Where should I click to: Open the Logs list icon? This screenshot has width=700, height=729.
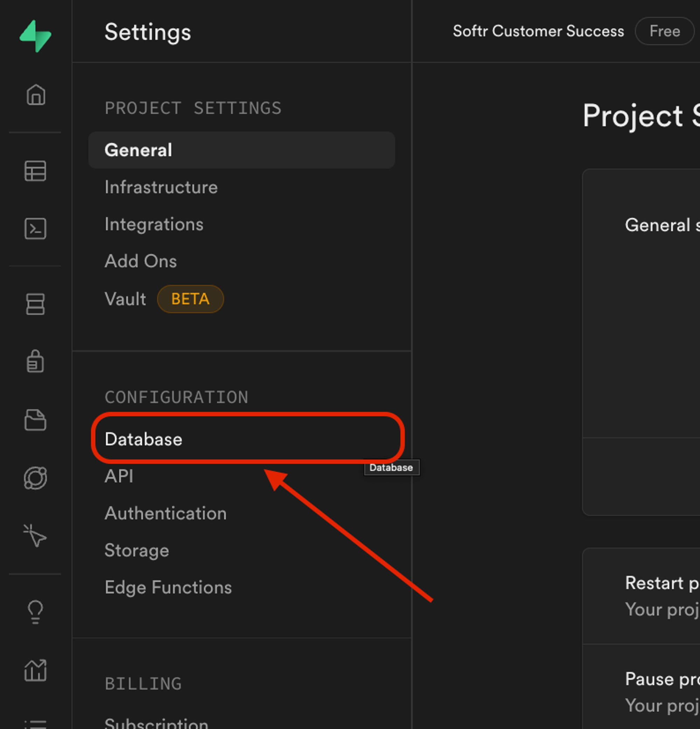point(35,724)
